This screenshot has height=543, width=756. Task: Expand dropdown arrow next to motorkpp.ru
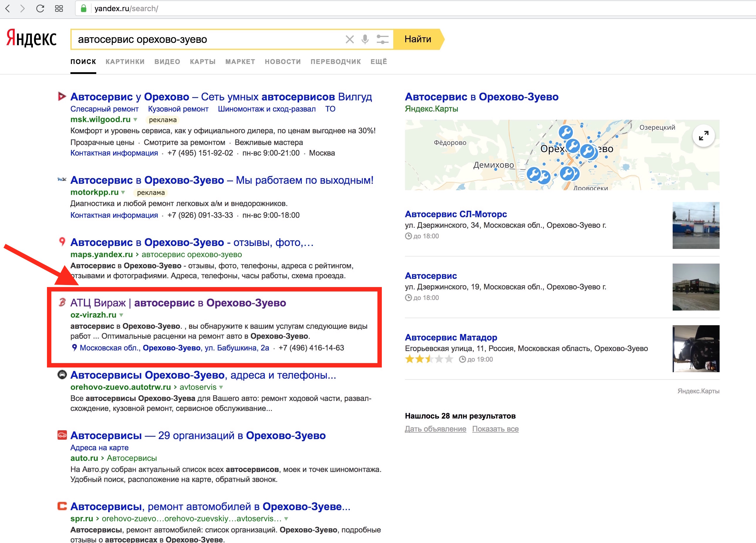[123, 192]
